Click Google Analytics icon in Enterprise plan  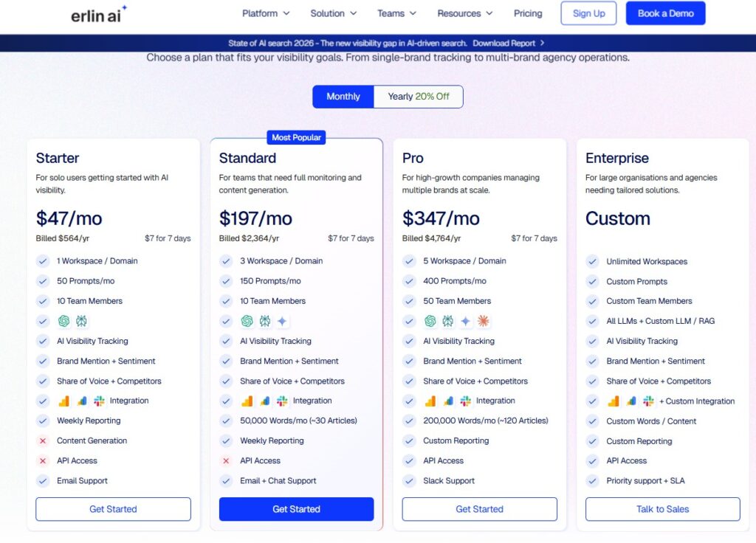614,401
